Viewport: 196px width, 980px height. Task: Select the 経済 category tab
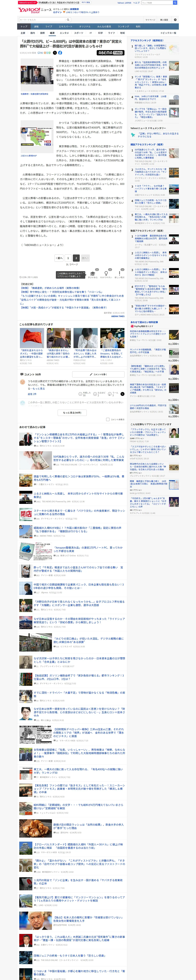point(52,33)
